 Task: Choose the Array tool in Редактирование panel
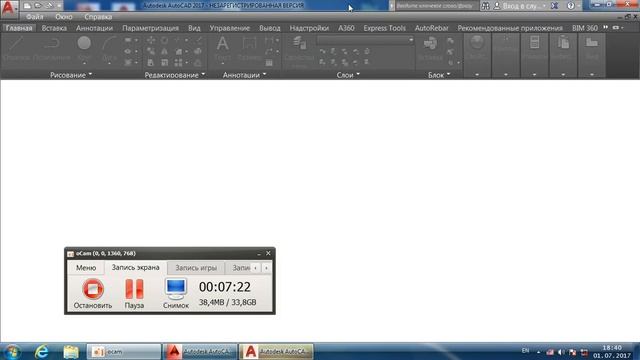(x=178, y=63)
